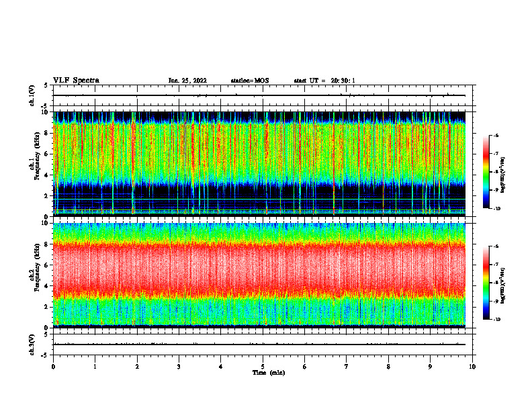Click time axis tick label "3"
532x411 pixels.
(179, 367)
